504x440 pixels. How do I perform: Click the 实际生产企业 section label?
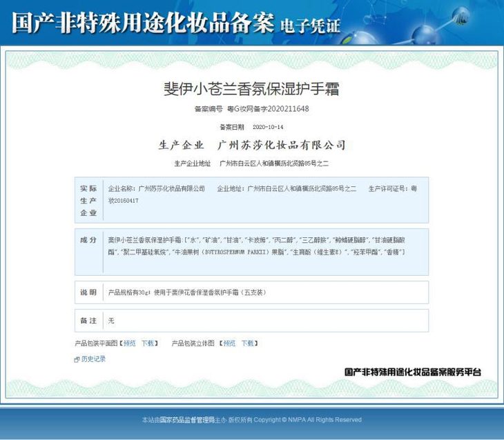(x=88, y=201)
